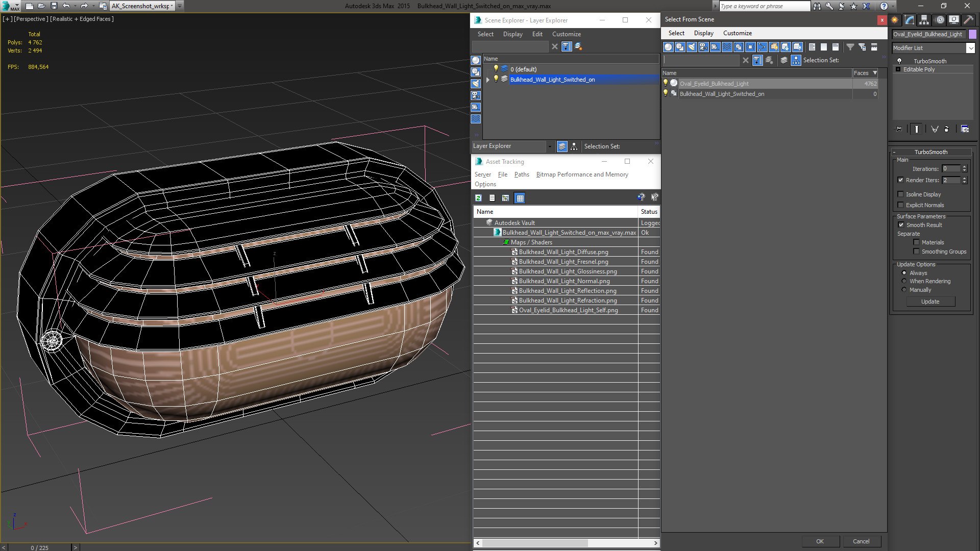Expand the Editable Poly stack entry
This screenshot has width=980, height=551.
click(898, 69)
